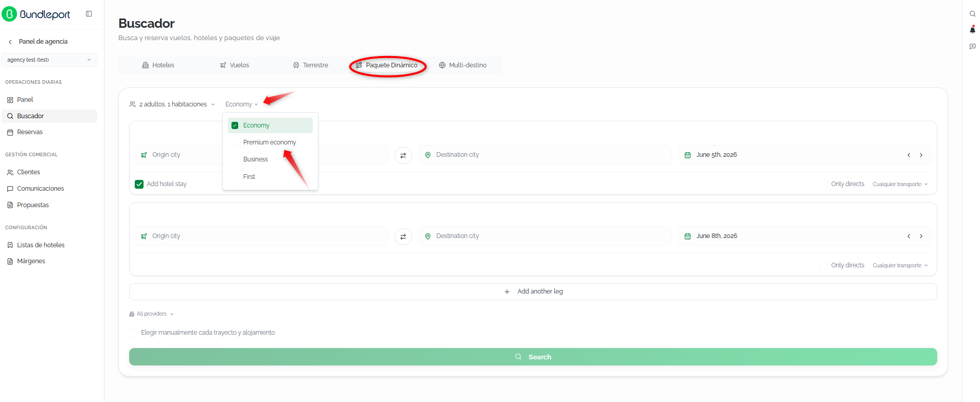The height and width of the screenshot is (402, 980).
Task: Switch to the Terrestre tab
Action: (x=310, y=65)
